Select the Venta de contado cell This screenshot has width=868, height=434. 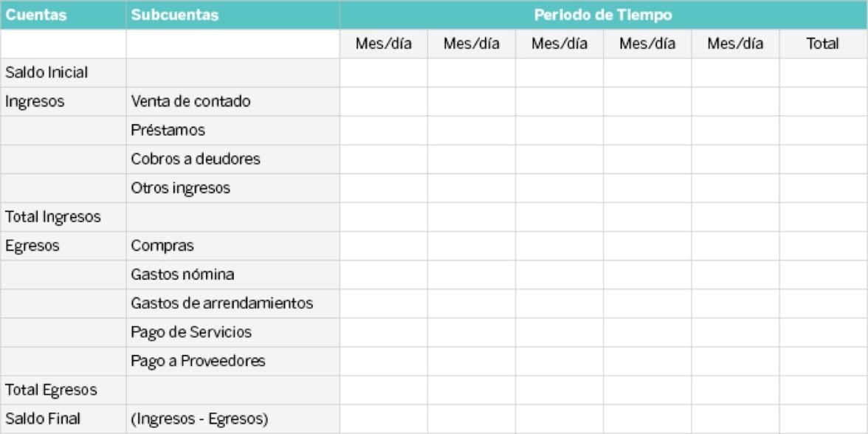(x=190, y=101)
